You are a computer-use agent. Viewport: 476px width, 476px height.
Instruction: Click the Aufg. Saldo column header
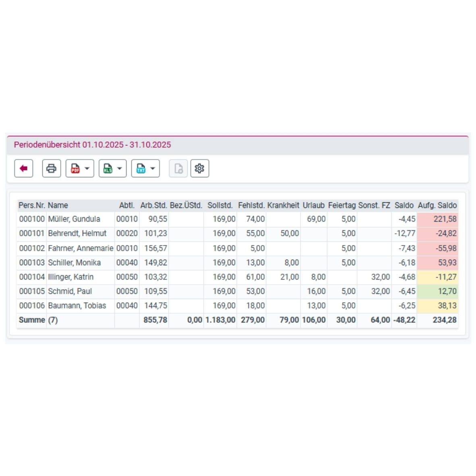(437, 206)
